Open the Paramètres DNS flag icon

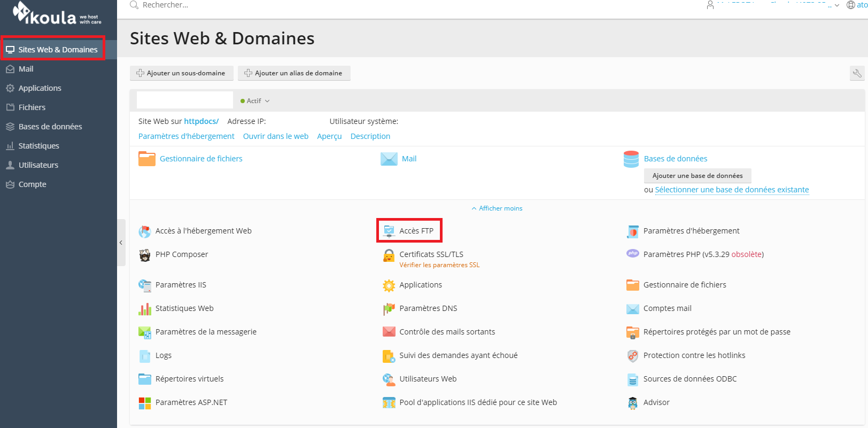pyautogui.click(x=389, y=309)
